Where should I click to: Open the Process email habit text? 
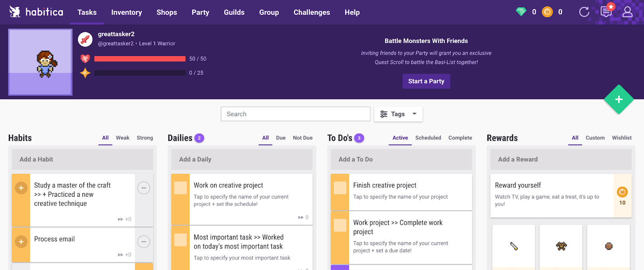click(x=54, y=239)
